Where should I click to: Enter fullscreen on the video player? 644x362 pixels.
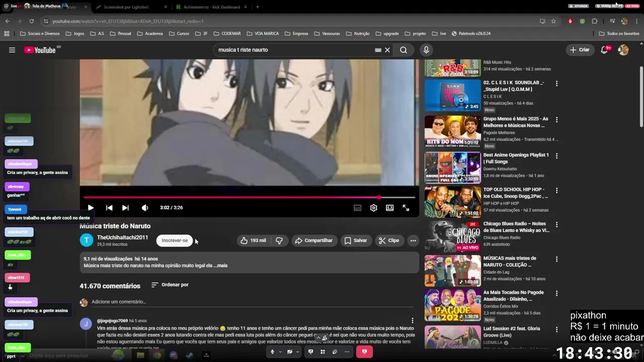point(406,208)
